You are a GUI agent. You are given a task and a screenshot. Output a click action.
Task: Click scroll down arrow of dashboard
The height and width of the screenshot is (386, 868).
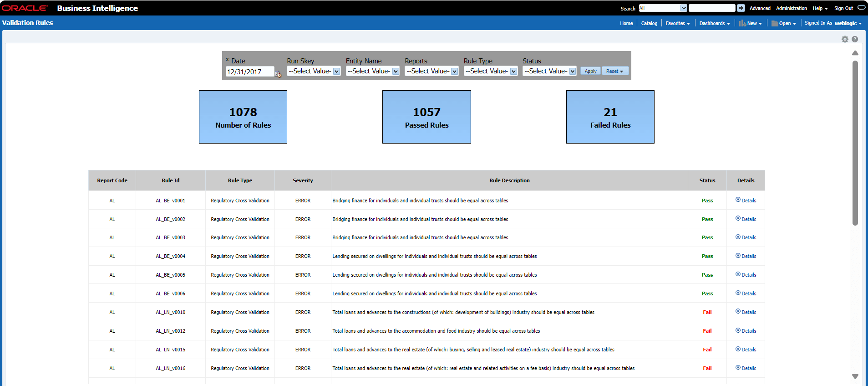pyautogui.click(x=855, y=376)
